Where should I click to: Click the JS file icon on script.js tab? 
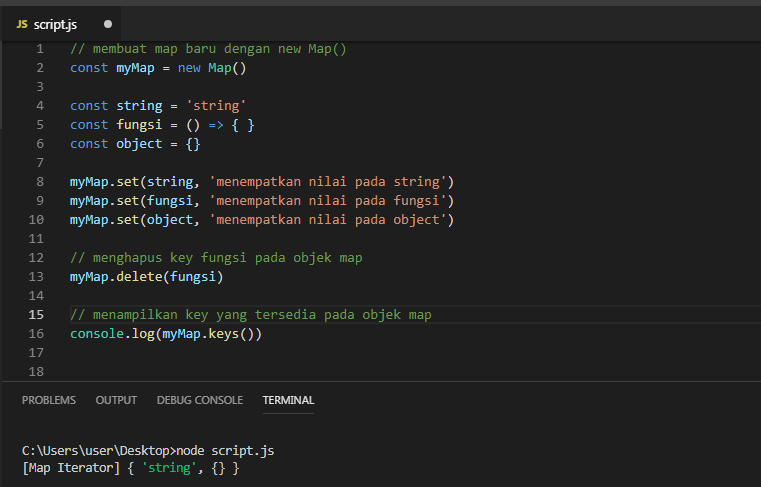click(22, 24)
